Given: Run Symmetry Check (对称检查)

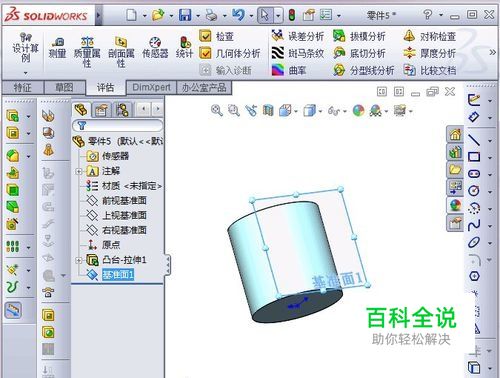Looking at the screenshot, I should [x=429, y=36].
